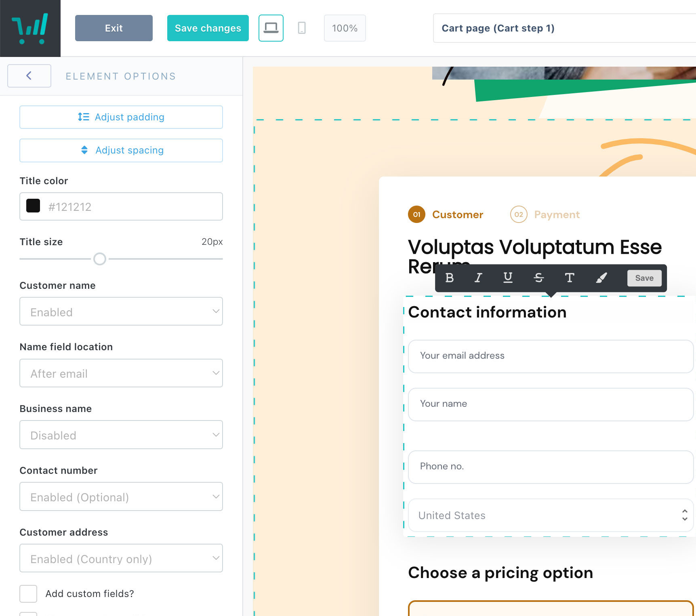
Task: Click the black Title color swatch
Action: click(x=33, y=206)
